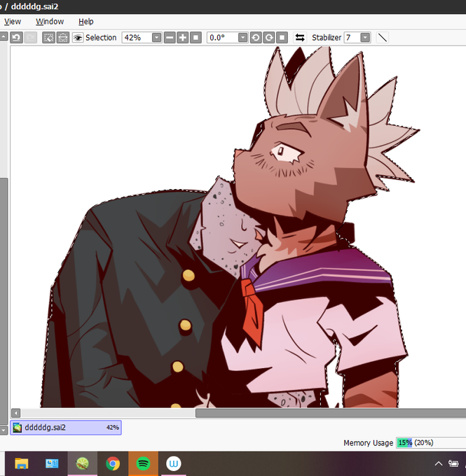Click the Memory Usage bar
Viewport: 466px width, 476px height.
(431, 443)
